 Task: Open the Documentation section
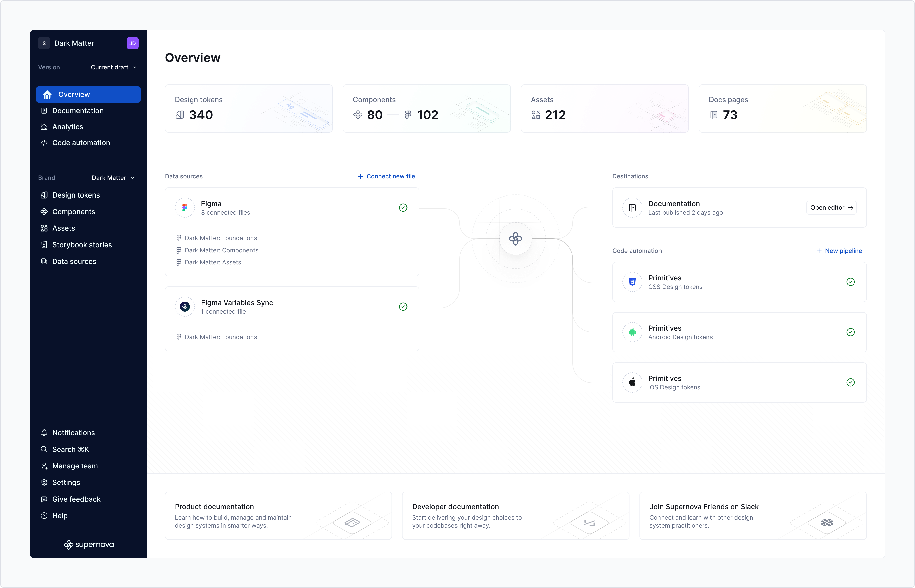pyautogui.click(x=77, y=110)
